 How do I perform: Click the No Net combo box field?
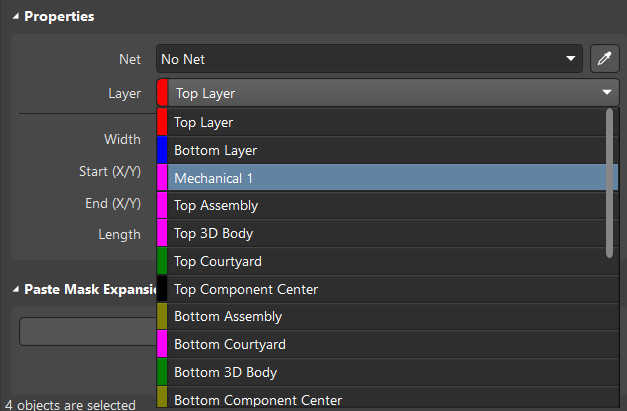(x=369, y=59)
